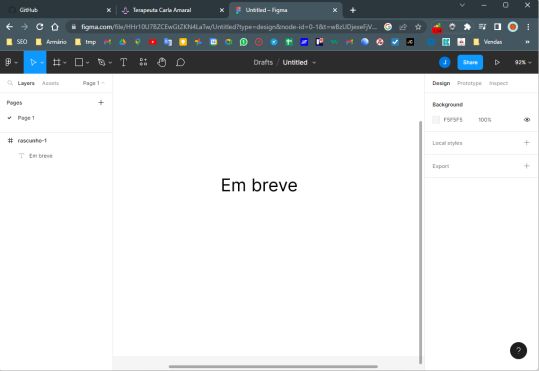
Task: Expand the Move tool options arrow
Action: (x=42, y=63)
